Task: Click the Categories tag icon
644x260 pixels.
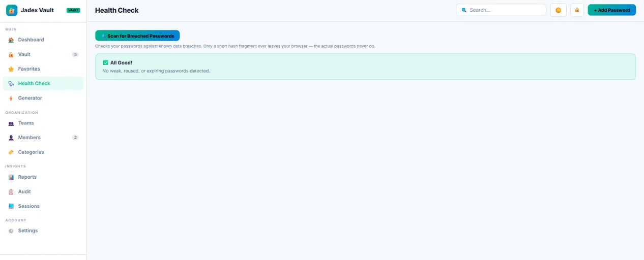Action: [x=11, y=152]
